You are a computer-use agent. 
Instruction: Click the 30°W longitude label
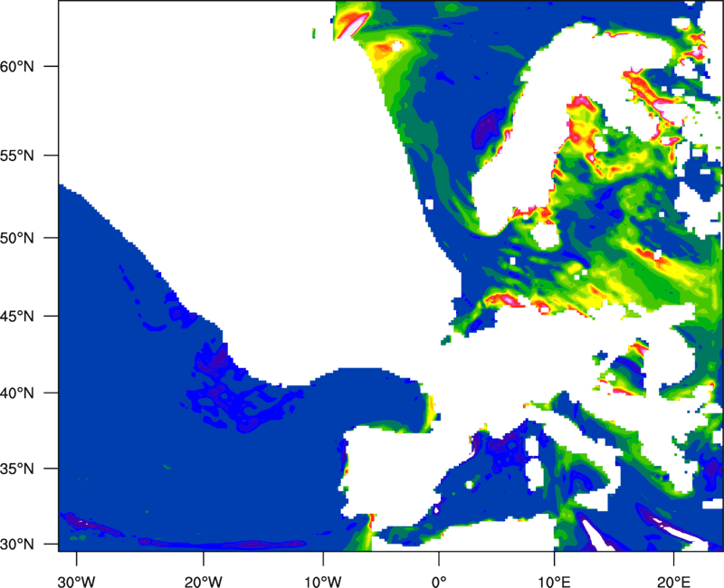[77, 582]
